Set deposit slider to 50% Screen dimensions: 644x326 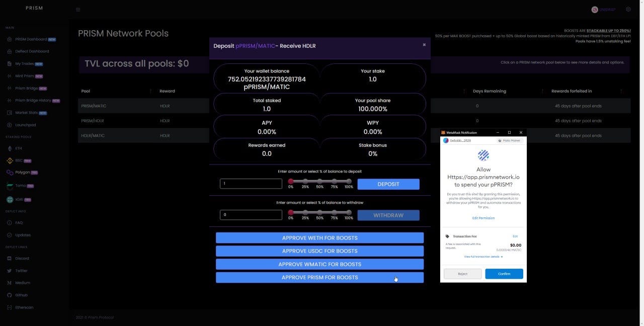tap(319, 181)
